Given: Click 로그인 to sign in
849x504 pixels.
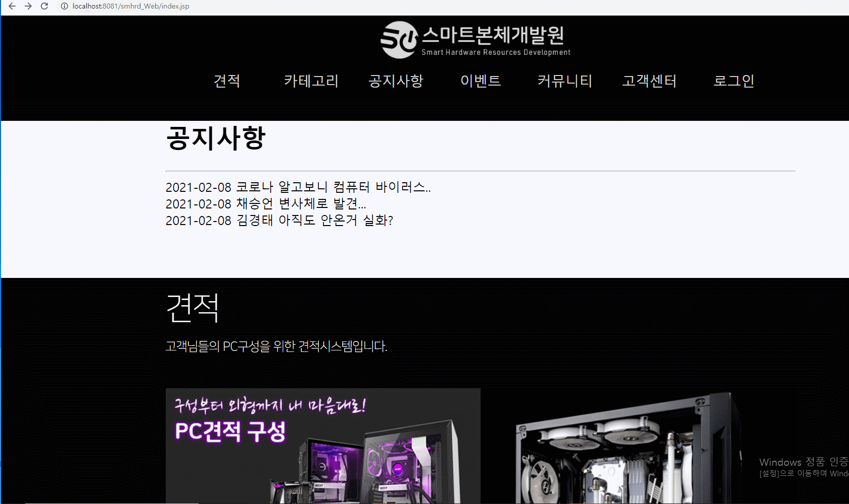Looking at the screenshot, I should pos(734,81).
